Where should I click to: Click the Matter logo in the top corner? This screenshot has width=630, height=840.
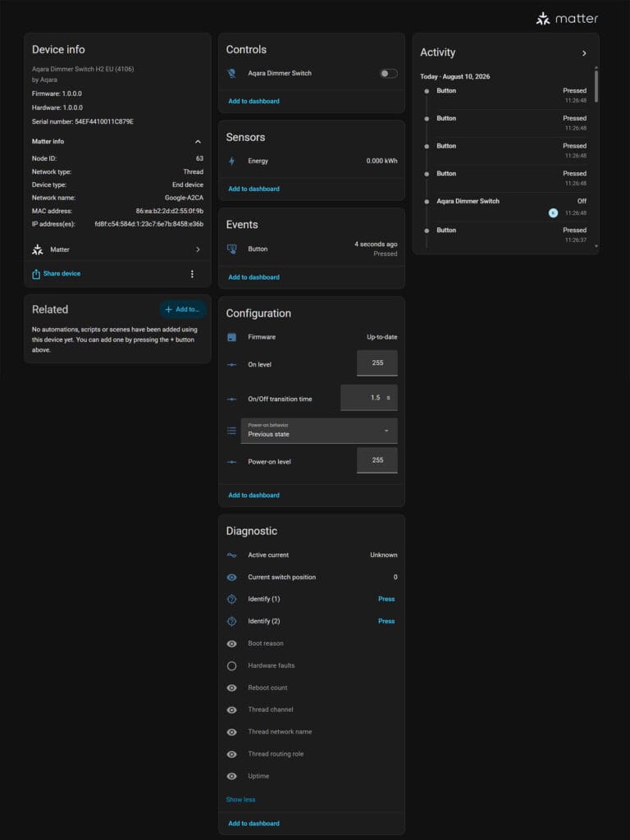(x=567, y=19)
